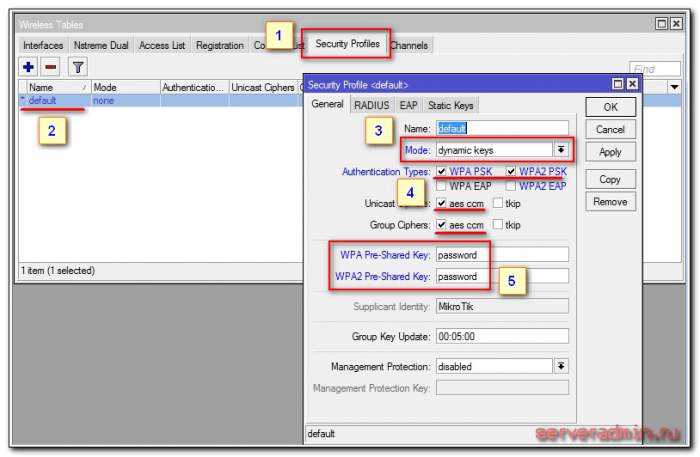The height and width of the screenshot is (457, 700).
Task: Switch to the Access List tab
Action: point(161,45)
